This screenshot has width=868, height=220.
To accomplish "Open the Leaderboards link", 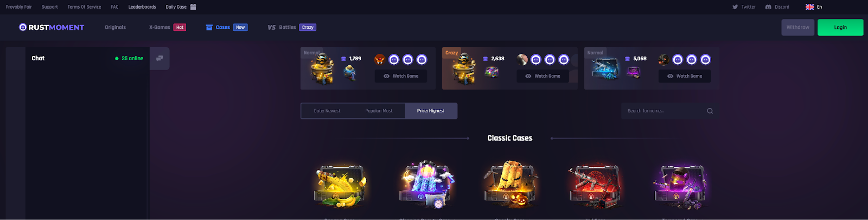I will click(x=142, y=7).
